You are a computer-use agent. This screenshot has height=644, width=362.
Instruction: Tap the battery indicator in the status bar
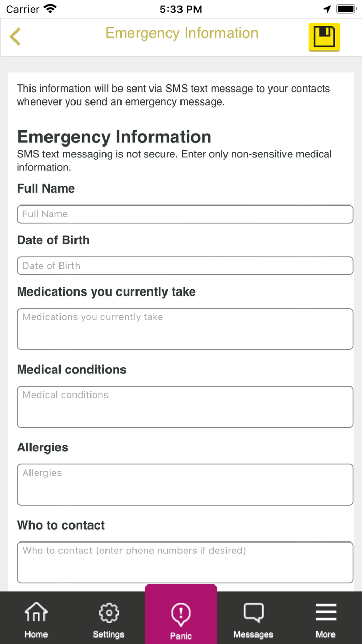click(346, 9)
